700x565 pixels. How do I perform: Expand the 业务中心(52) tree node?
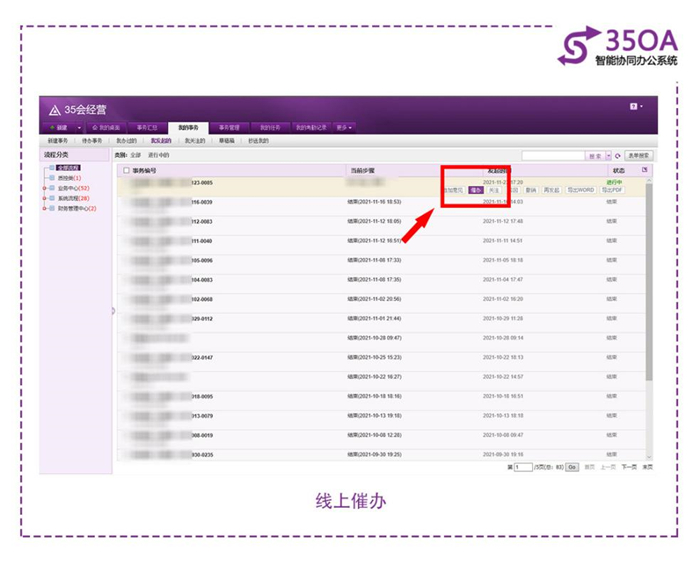[44, 188]
